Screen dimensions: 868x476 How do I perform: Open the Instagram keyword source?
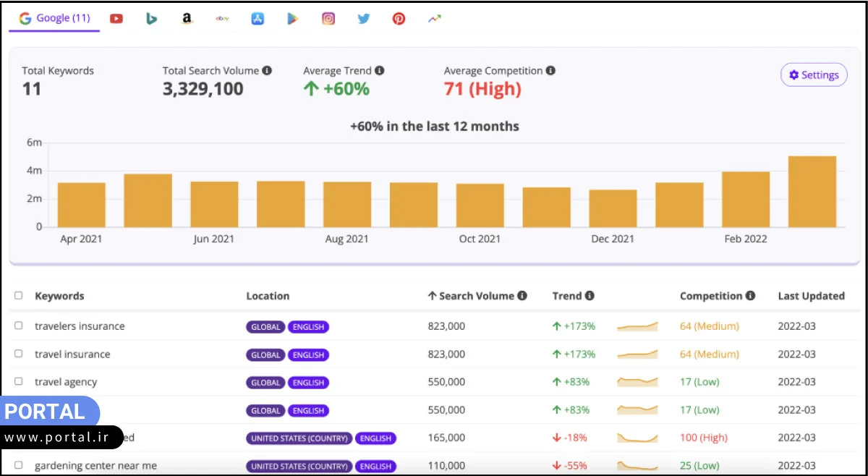(x=328, y=19)
